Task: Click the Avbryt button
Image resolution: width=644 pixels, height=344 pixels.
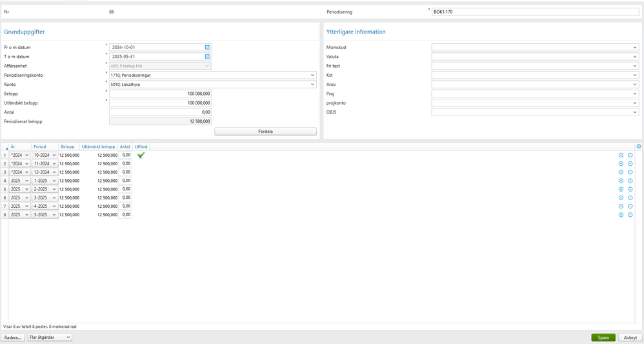Action: (x=630, y=338)
